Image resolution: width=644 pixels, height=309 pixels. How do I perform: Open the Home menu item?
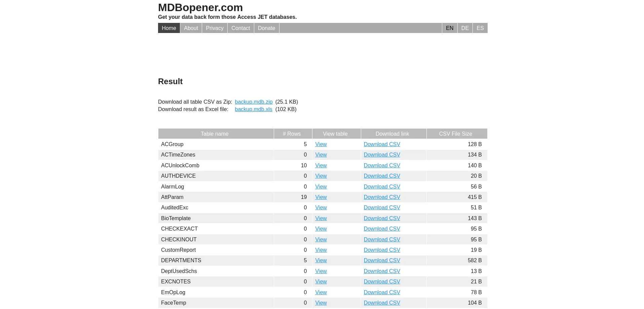[169, 28]
